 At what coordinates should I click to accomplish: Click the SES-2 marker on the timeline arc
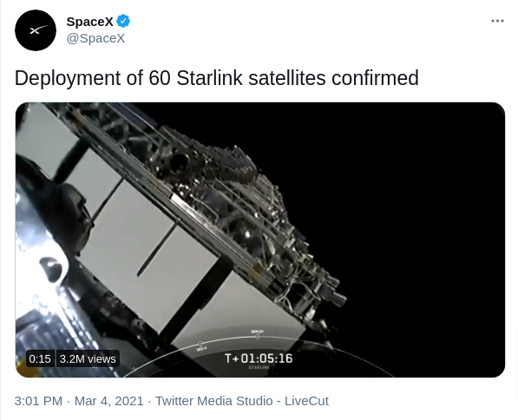click(x=200, y=346)
